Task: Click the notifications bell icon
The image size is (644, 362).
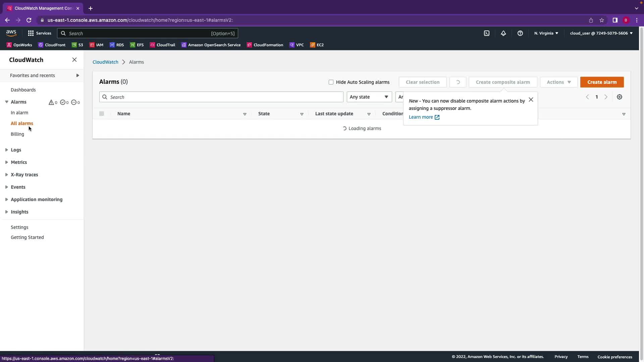Action: (503, 33)
